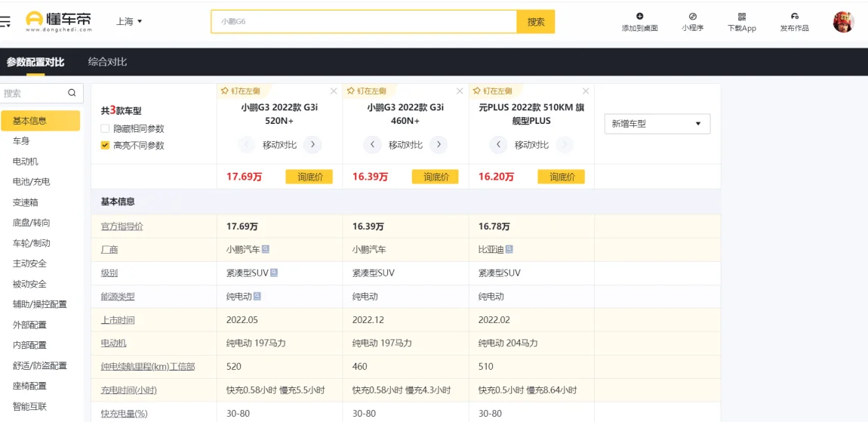Pin G3i 520N+ to left side
868x422 pixels.
[240, 91]
